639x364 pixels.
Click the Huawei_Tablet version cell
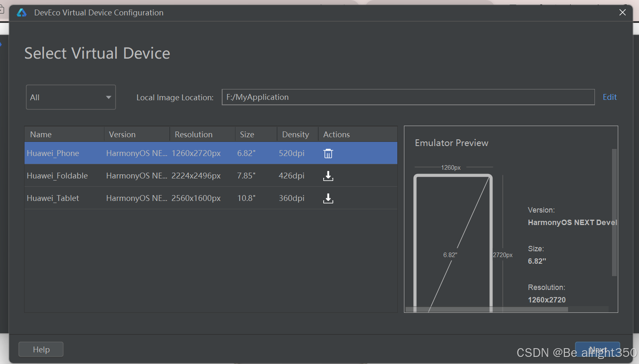137,198
